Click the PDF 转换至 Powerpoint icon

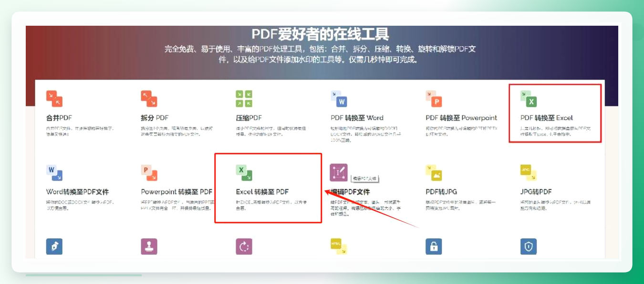point(434,99)
